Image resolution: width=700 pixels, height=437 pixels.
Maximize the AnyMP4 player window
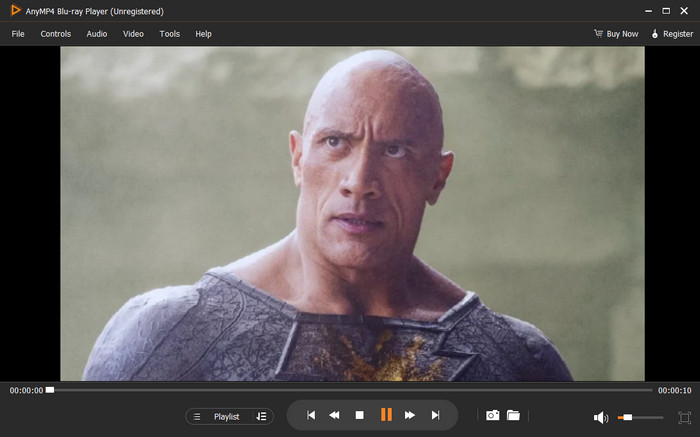click(666, 11)
